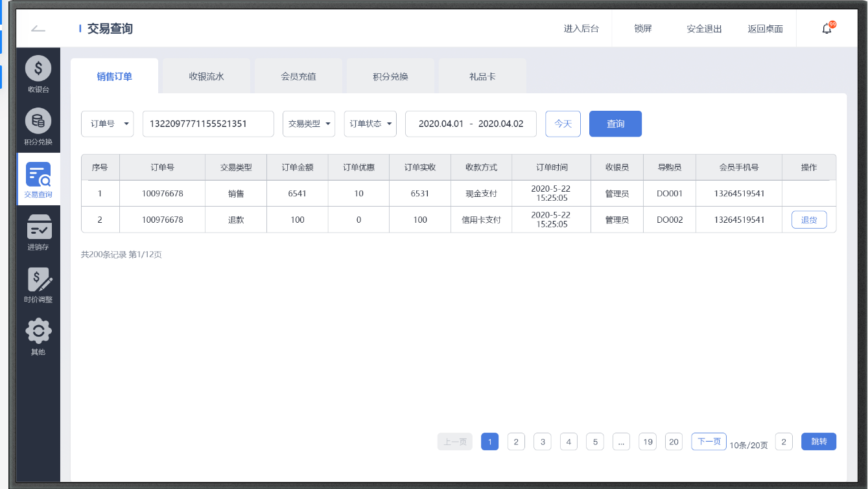Click the jump-to page number input

[783, 442]
